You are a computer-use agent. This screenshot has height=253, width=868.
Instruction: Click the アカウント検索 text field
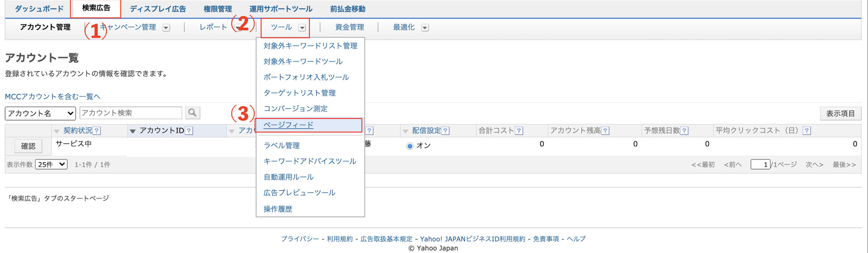point(131,113)
